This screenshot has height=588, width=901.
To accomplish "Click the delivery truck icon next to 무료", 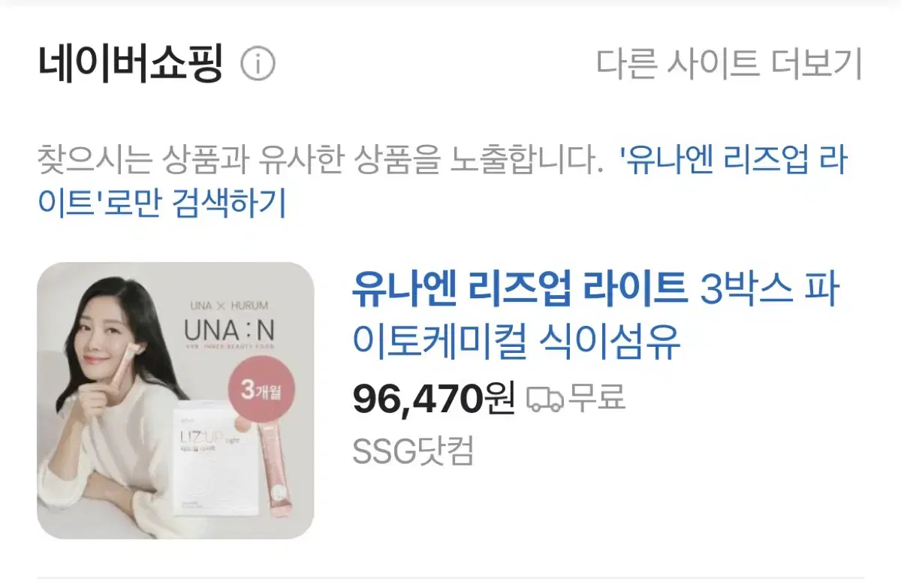I will pyautogui.click(x=544, y=399).
